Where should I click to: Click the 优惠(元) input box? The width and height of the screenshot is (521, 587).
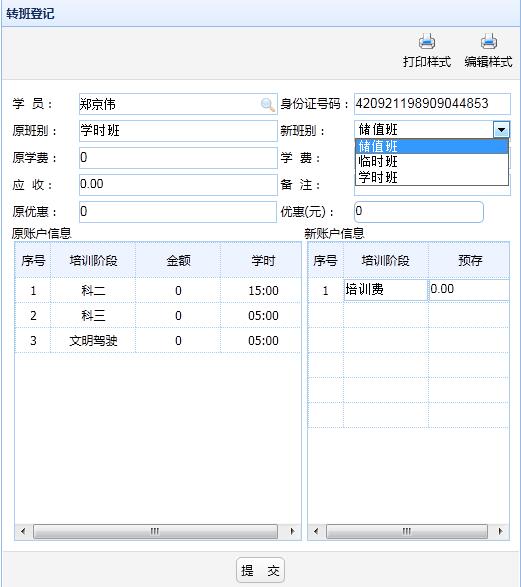[419, 212]
